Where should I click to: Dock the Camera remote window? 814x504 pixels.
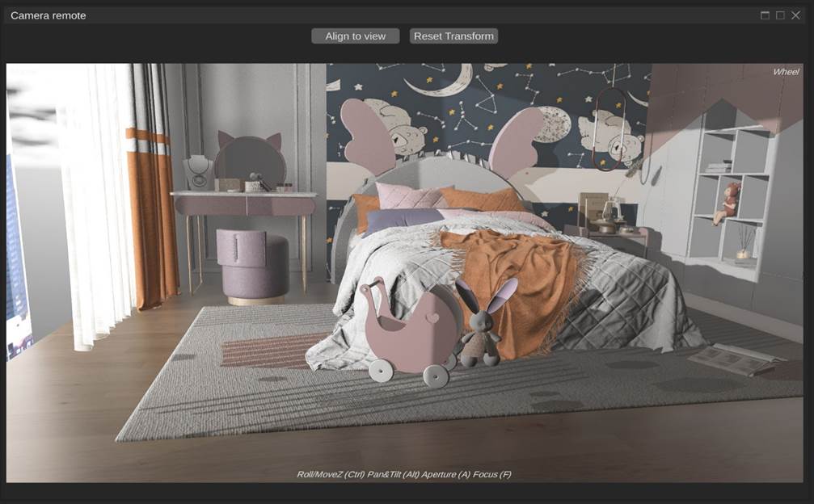765,15
